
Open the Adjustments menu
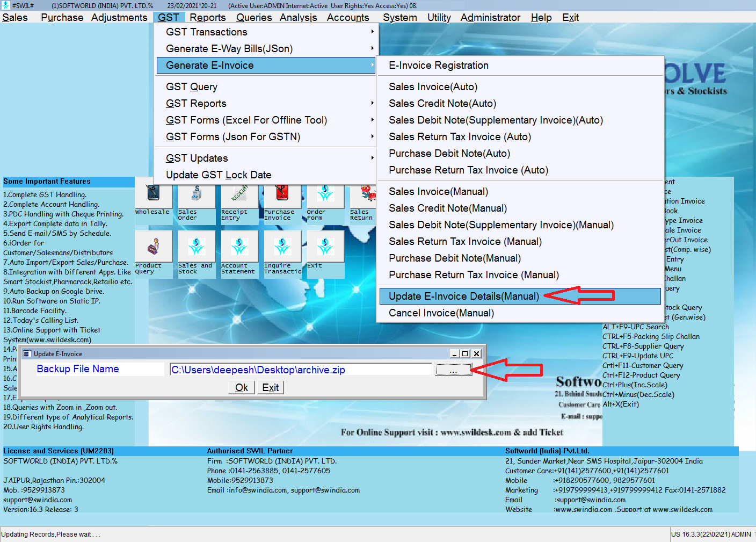tap(119, 18)
